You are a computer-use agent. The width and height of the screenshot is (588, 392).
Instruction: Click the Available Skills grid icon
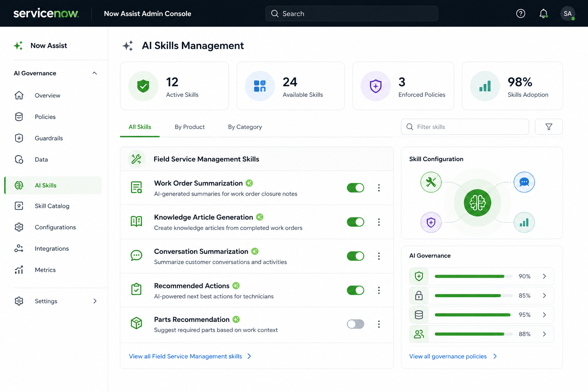point(260,86)
